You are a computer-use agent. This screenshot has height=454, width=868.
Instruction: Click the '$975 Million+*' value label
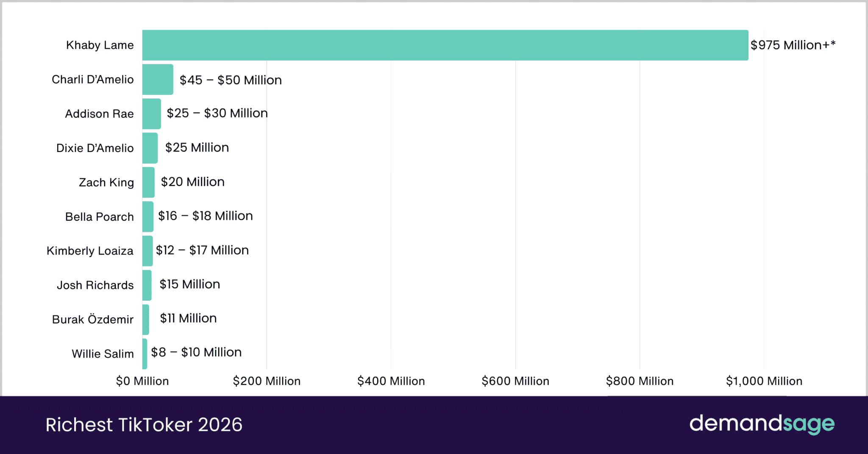click(x=793, y=45)
